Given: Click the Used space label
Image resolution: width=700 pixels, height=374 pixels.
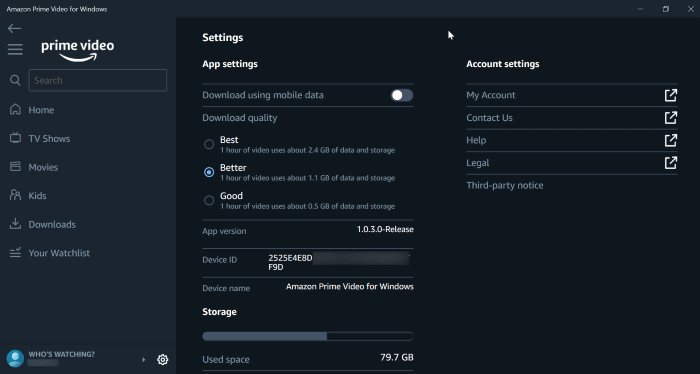Looking at the screenshot, I should 226,359.
